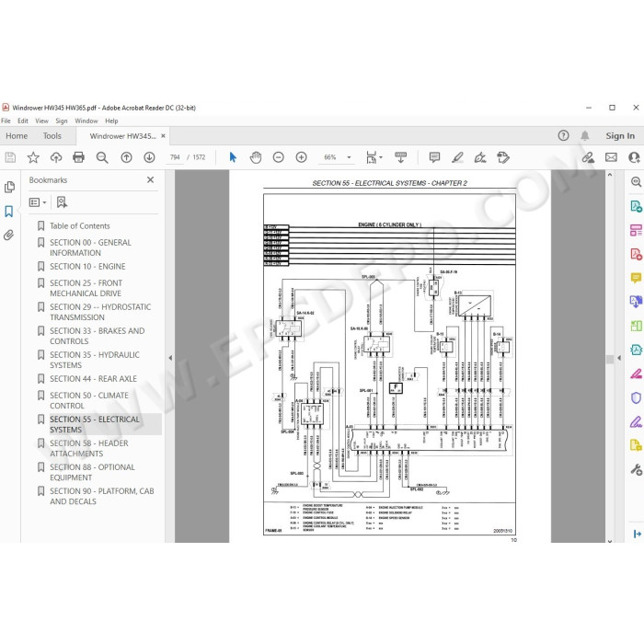Open the Edit menu

[23, 121]
